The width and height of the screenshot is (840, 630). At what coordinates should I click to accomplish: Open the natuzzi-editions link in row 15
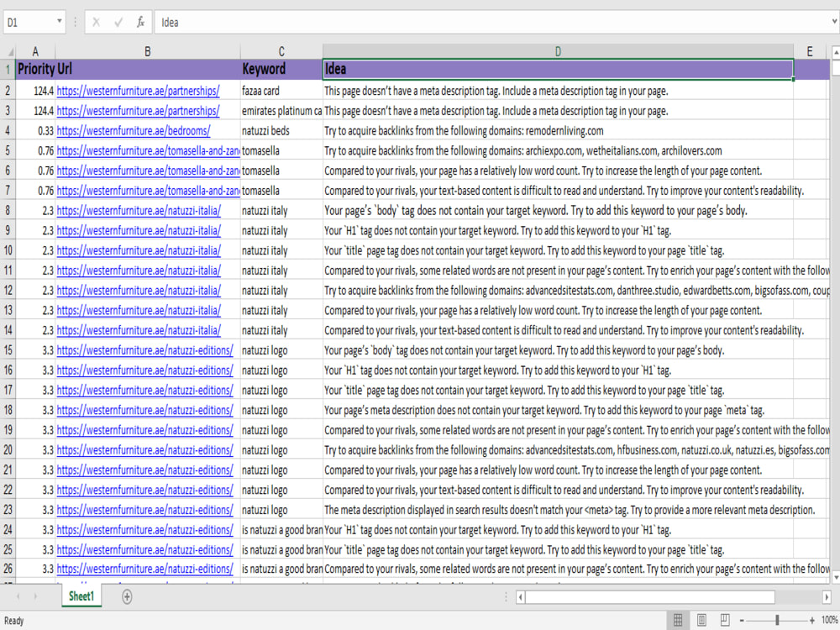pyautogui.click(x=144, y=350)
